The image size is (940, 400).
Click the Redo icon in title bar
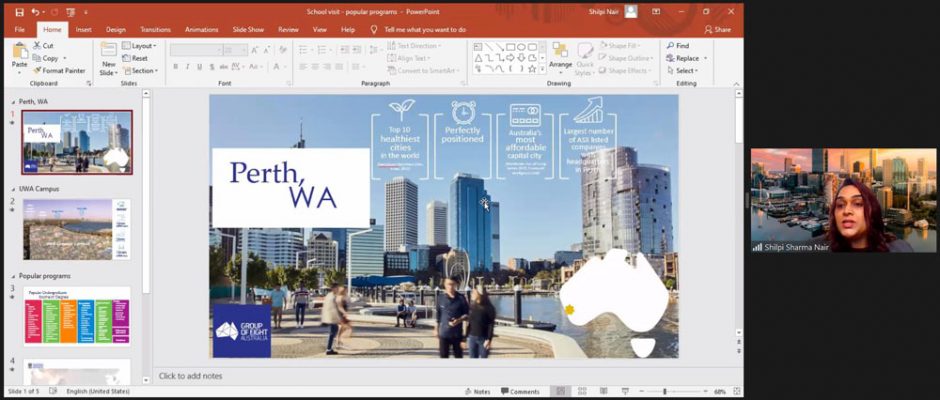coord(56,12)
